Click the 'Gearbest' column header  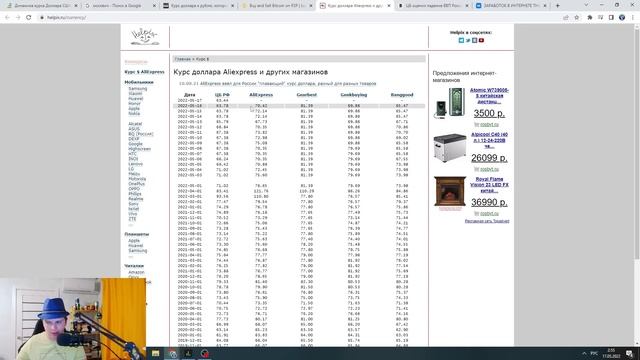[x=307, y=95]
